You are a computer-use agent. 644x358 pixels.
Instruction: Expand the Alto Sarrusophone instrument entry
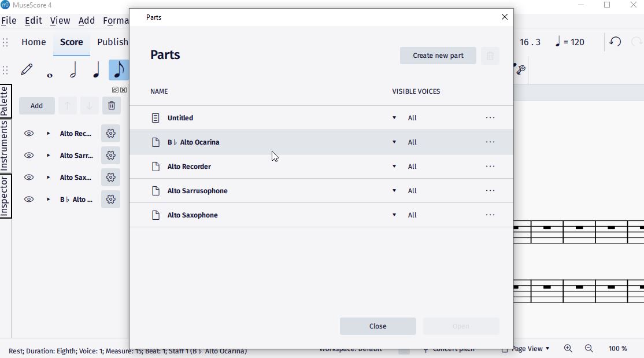(x=48, y=155)
